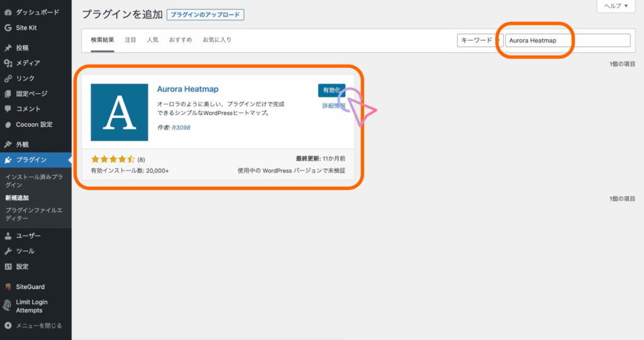Image resolution: width=644 pixels, height=340 pixels.
Task: Switch to the おすすめ tab
Action: click(180, 40)
